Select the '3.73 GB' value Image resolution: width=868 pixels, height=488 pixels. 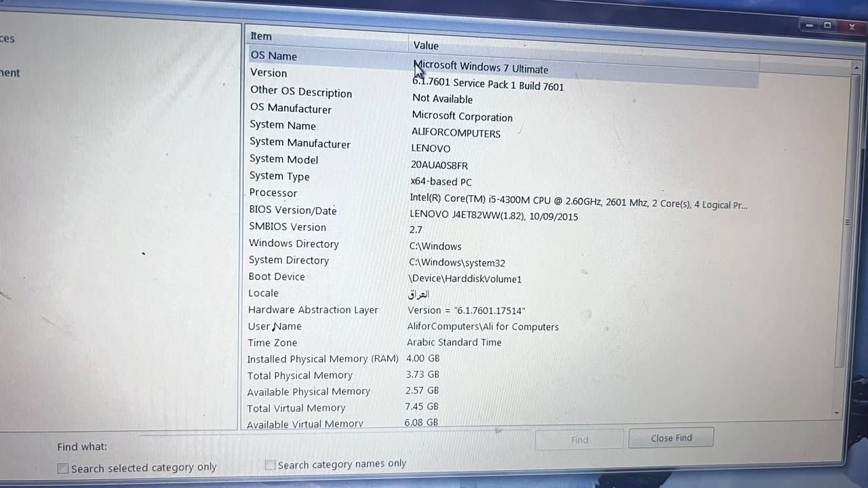(x=422, y=374)
